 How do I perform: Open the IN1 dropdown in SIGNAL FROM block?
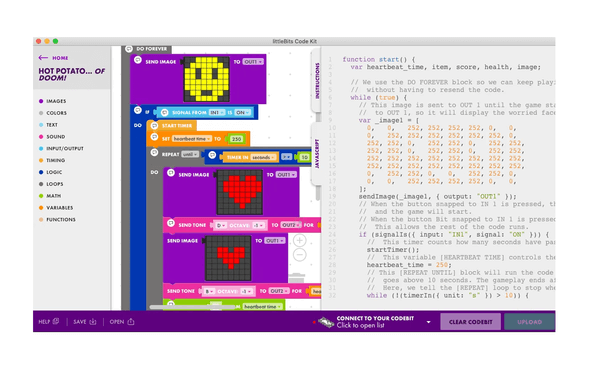pos(217,112)
